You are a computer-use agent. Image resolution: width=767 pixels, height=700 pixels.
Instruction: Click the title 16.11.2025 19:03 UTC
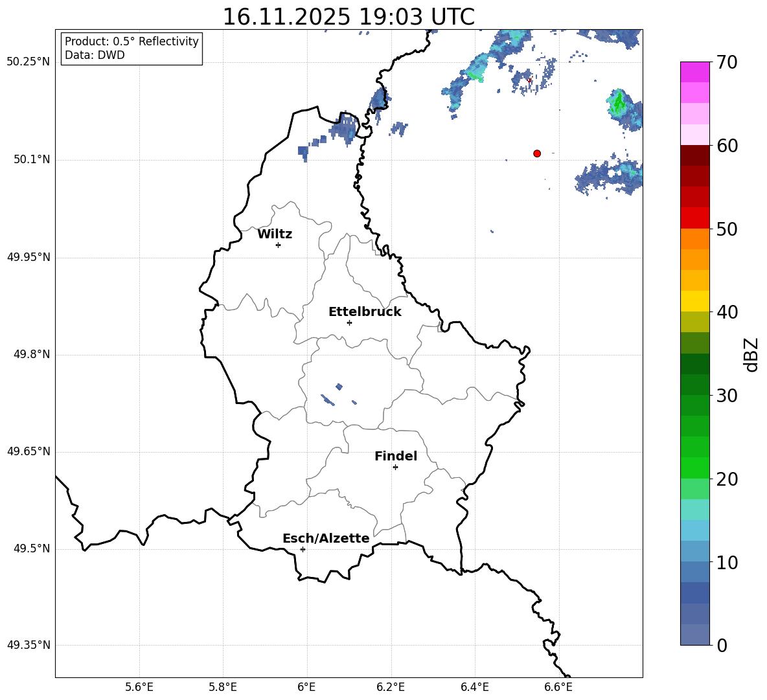(x=349, y=17)
